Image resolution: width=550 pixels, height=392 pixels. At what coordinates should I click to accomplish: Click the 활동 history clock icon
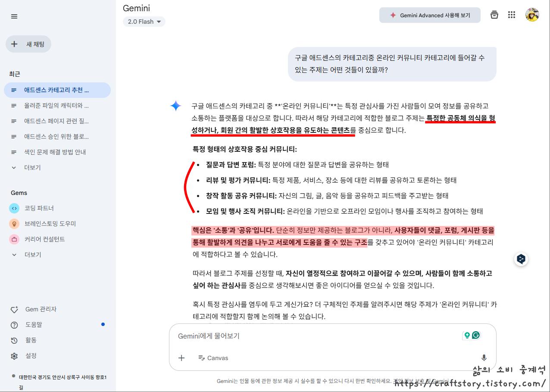[14, 340]
